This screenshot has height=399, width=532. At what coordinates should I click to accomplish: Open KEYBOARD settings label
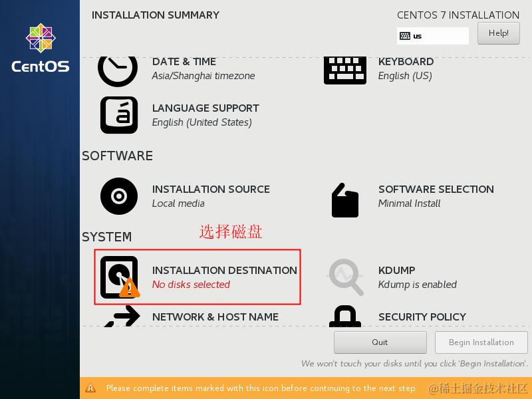406,62
